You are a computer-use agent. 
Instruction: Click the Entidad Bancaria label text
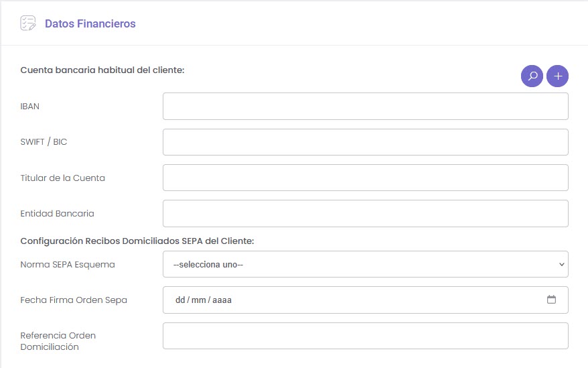[57, 213]
